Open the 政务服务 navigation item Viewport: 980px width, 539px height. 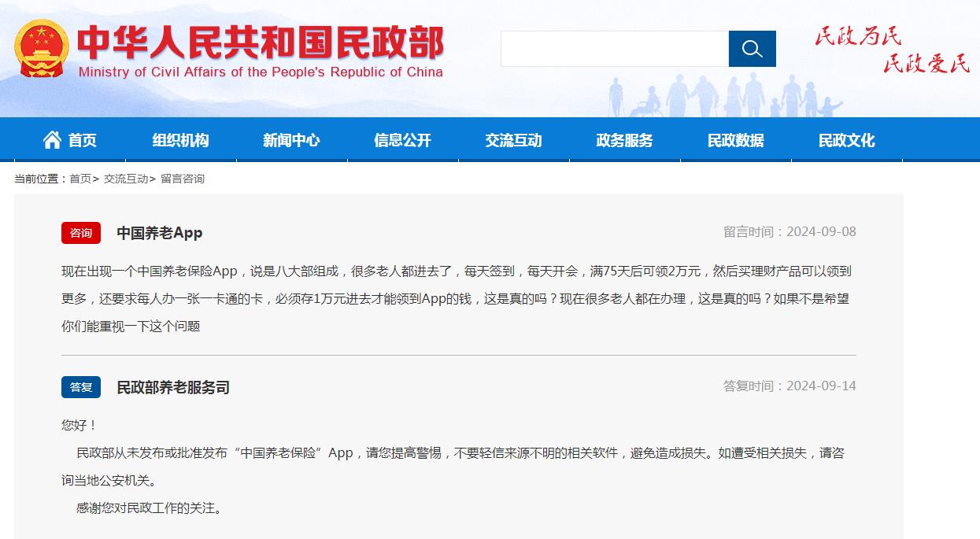point(624,140)
